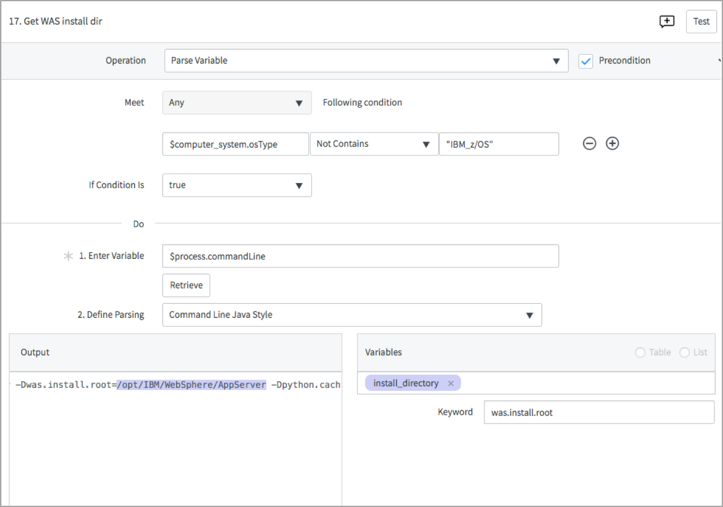Open the Meet dropdown set to Any

click(237, 103)
